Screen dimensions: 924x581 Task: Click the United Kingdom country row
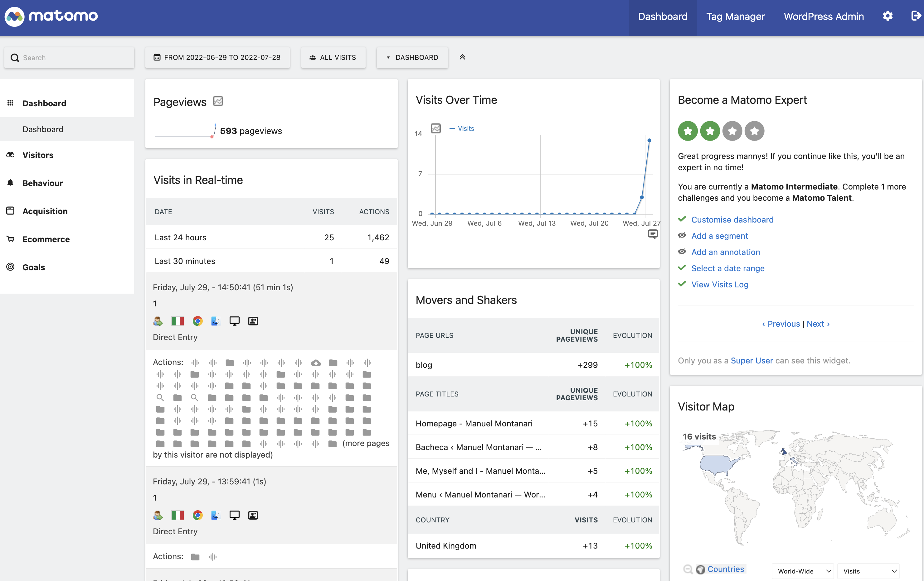534,546
